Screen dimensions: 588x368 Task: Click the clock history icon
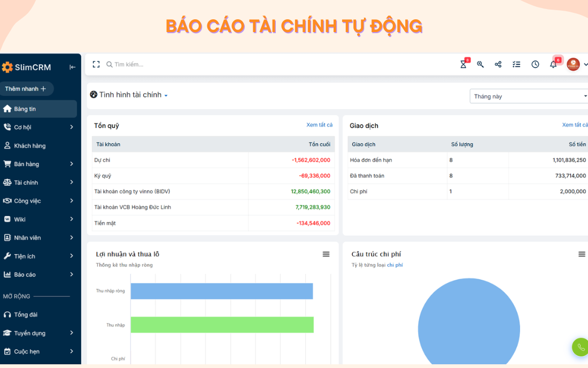coord(535,64)
